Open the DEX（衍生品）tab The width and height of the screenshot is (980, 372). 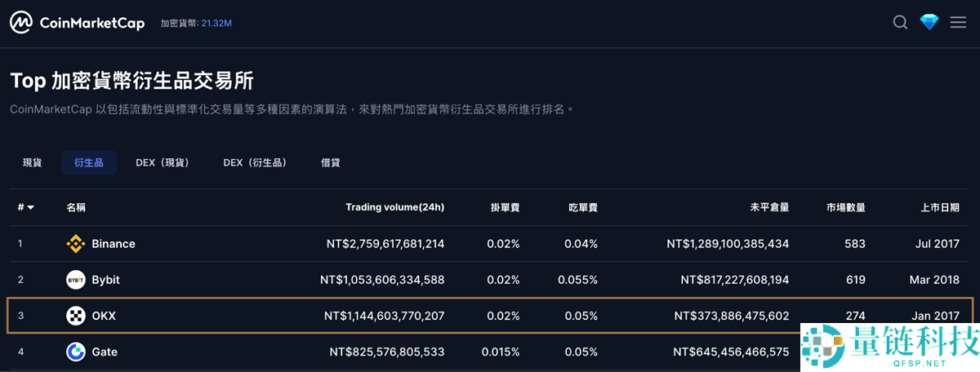click(255, 162)
